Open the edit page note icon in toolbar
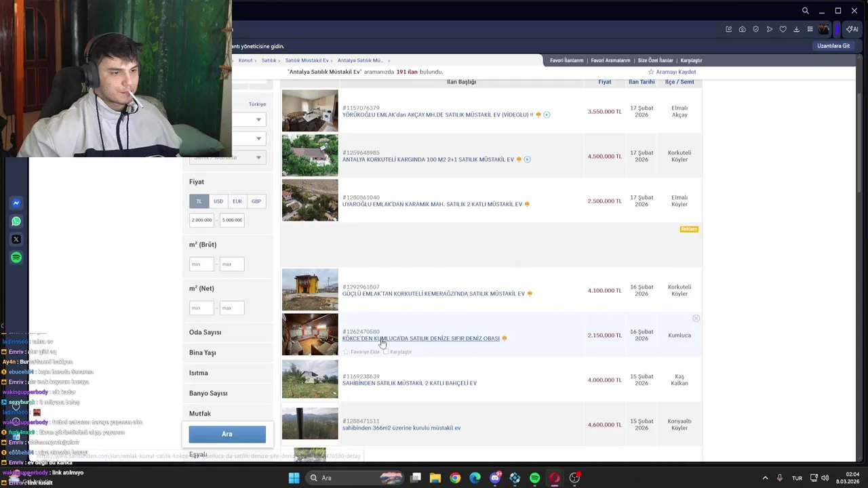This screenshot has width=868, height=488. click(729, 29)
